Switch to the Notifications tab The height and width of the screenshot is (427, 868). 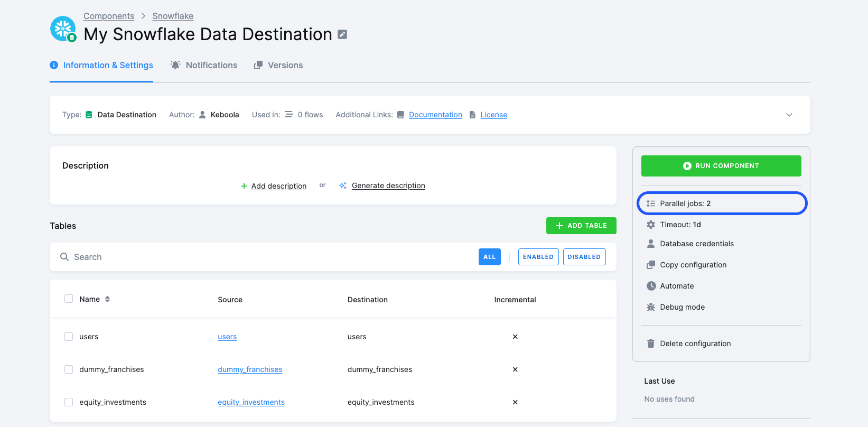[204, 65]
